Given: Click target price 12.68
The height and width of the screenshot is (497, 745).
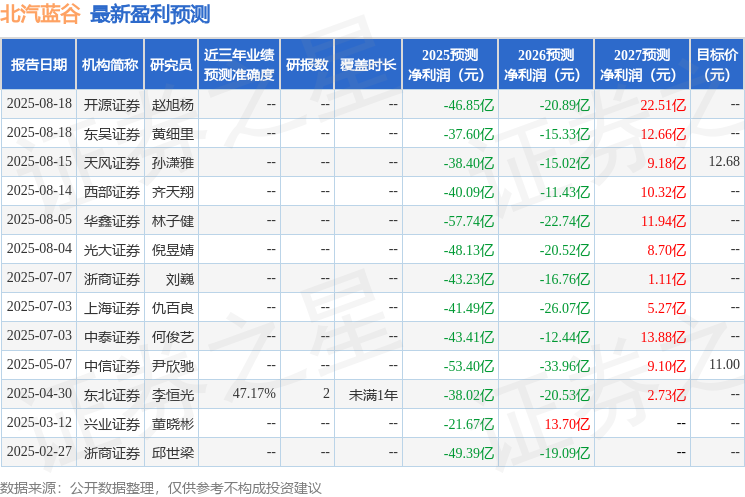Looking at the screenshot, I should click(x=724, y=162).
